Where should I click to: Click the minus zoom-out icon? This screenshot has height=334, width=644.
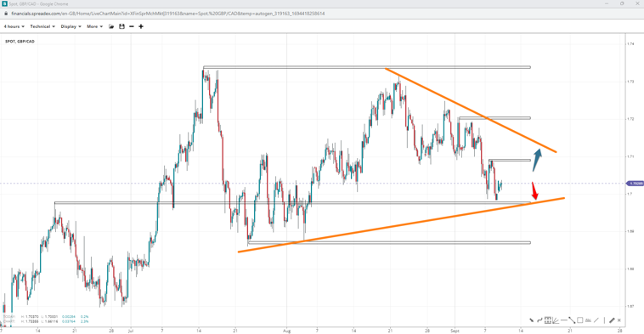click(132, 26)
